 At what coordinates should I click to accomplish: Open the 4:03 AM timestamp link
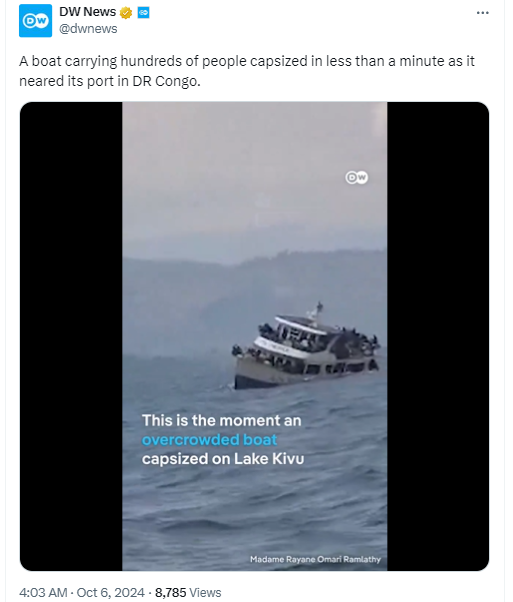pos(43,592)
